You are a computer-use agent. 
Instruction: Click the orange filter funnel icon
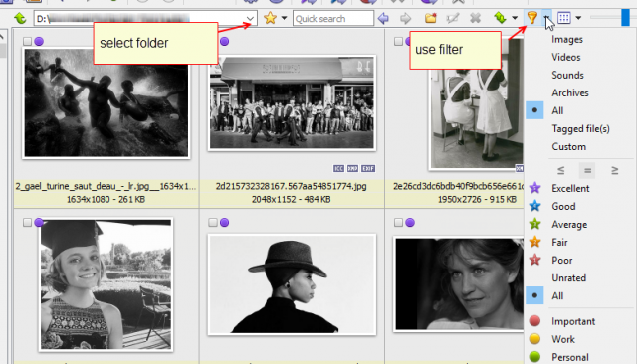(x=532, y=18)
